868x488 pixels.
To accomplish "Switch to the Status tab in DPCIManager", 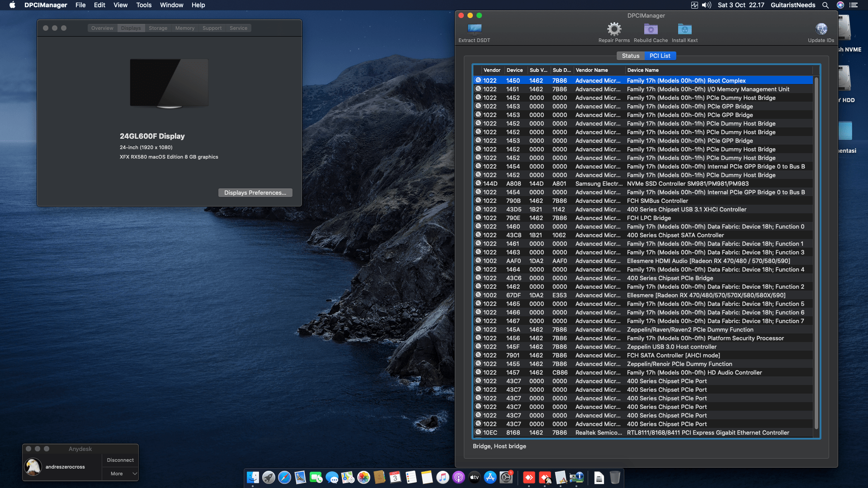I will pos(631,56).
